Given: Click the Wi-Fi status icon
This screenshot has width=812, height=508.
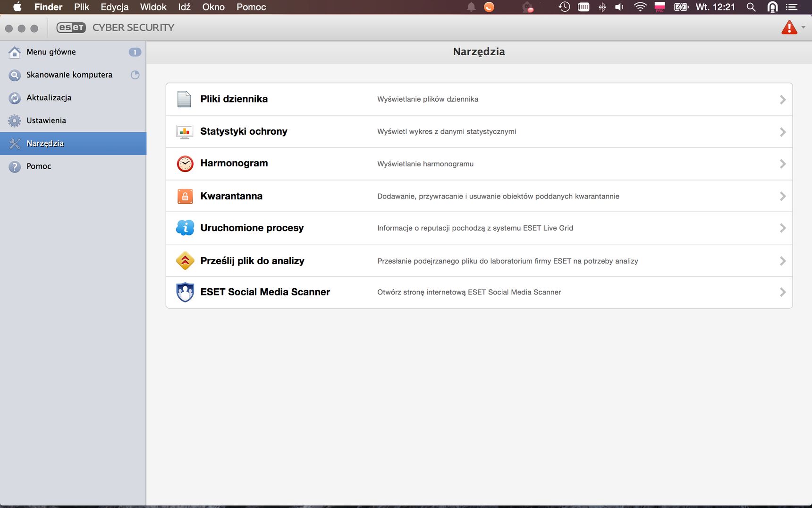Looking at the screenshot, I should pos(640,7).
